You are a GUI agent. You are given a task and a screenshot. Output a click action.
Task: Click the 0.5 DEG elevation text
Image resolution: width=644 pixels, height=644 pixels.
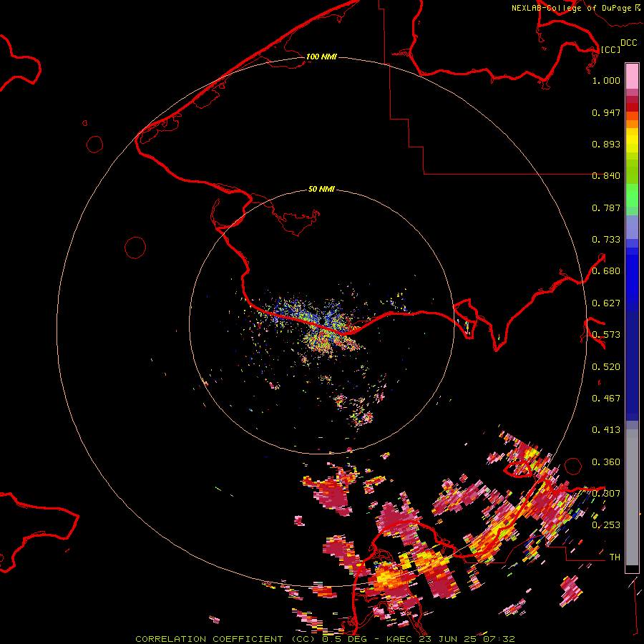[345, 639]
